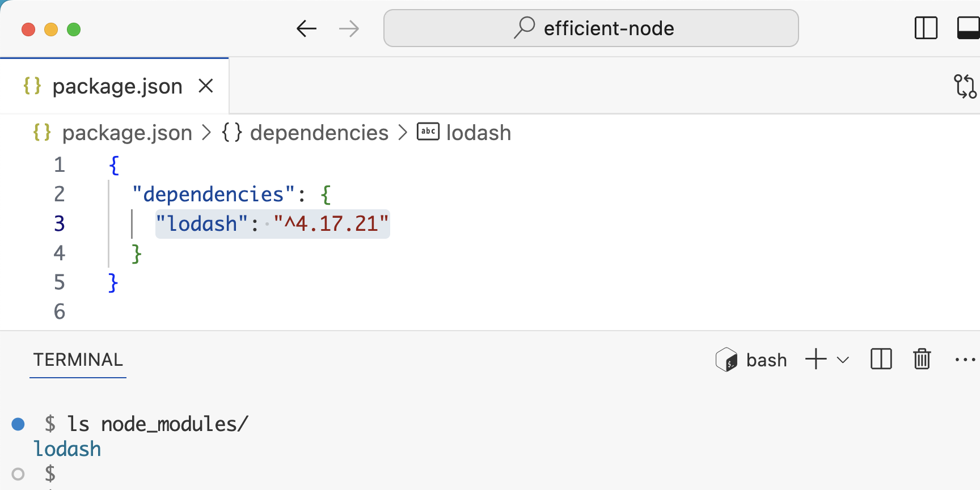Switch to the TERMINAL panel tab
Screen dimensions: 980x490
pyautogui.click(x=78, y=360)
